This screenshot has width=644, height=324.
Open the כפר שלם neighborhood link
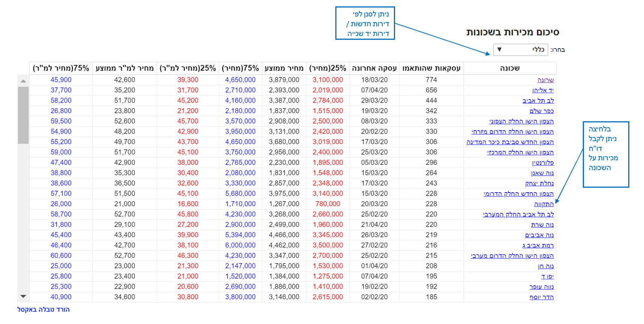click(541, 111)
